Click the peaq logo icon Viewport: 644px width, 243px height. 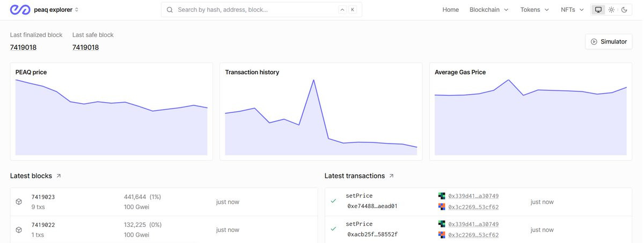click(20, 10)
